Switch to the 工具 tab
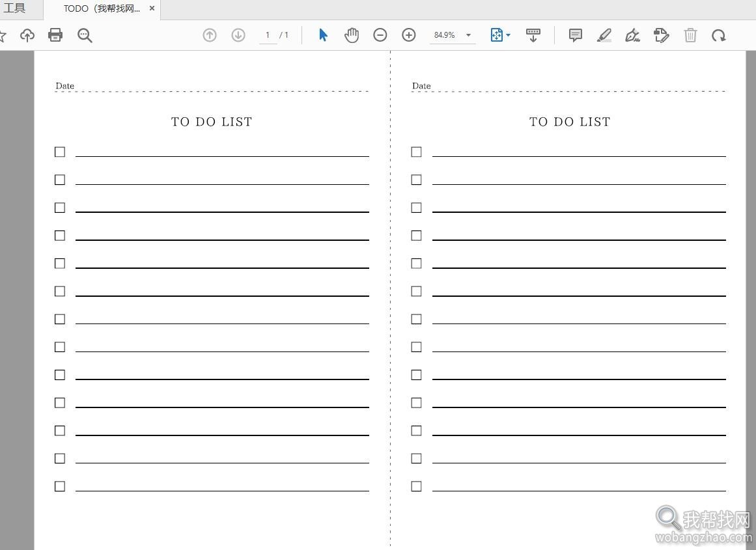This screenshot has height=550, width=756. [x=14, y=8]
